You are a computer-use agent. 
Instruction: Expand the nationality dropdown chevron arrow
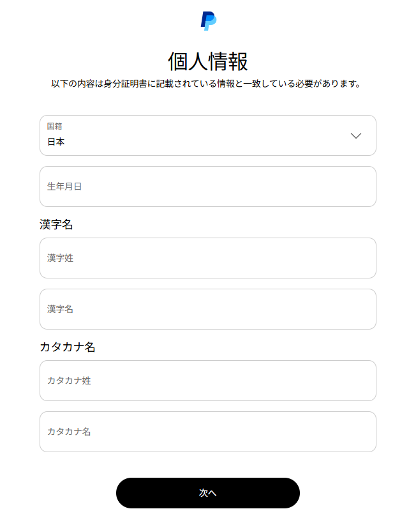(356, 135)
